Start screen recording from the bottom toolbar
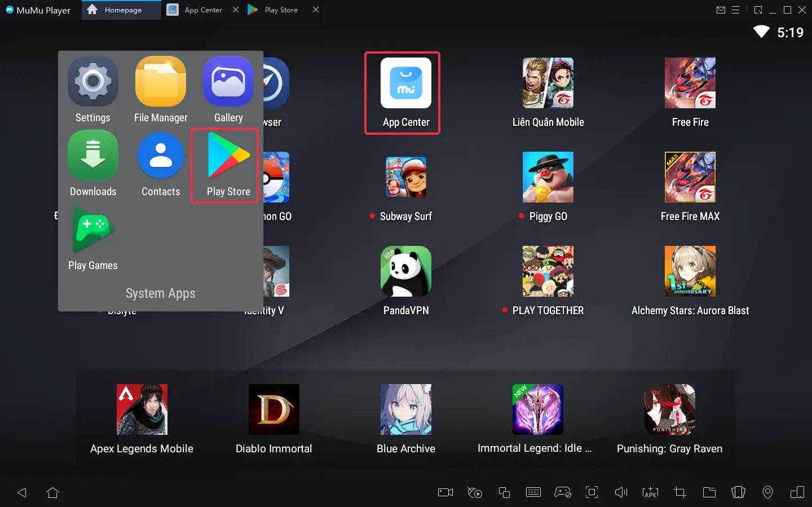 [445, 492]
